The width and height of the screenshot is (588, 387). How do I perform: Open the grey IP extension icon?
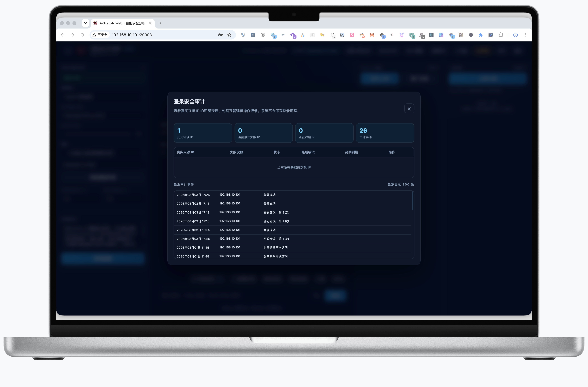(313, 35)
